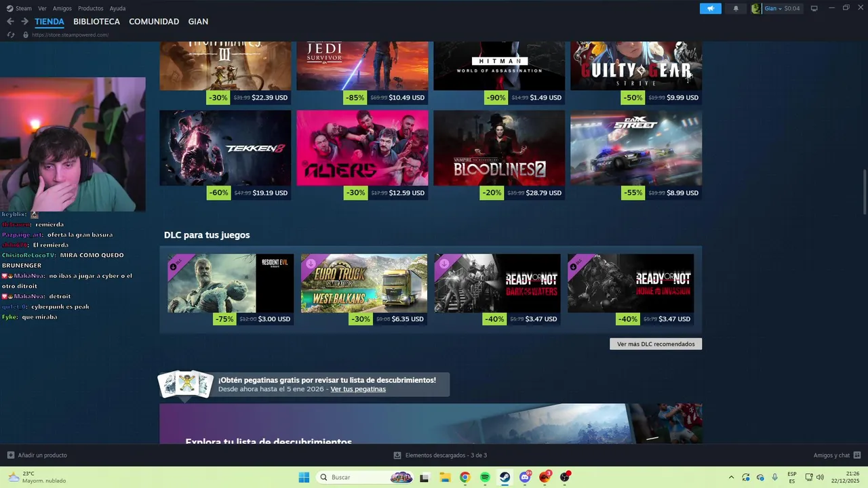The width and height of the screenshot is (868, 488).
Task: Open the Amigos menu
Action: pyautogui.click(x=62, y=8)
